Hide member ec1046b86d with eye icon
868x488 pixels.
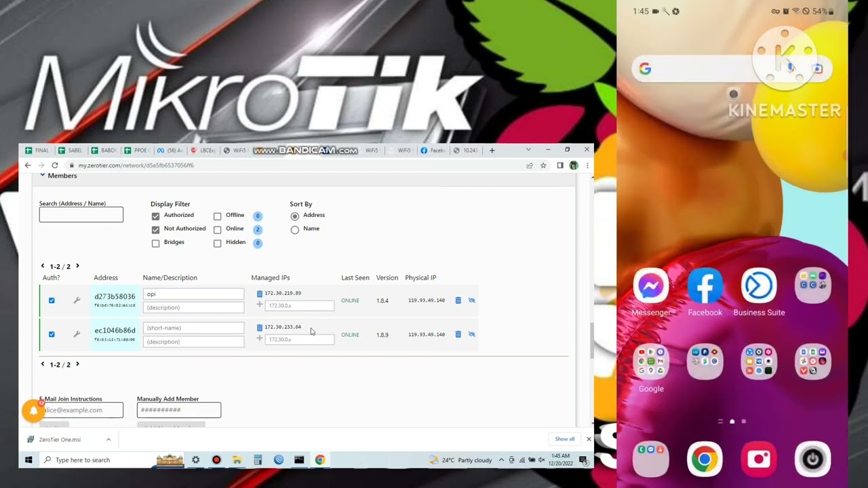click(472, 334)
